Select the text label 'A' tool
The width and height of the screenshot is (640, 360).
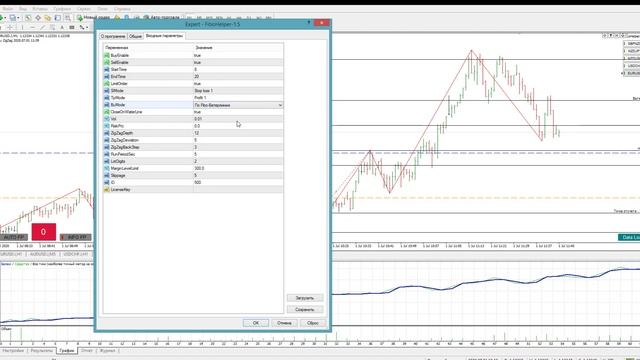pos(62,27)
